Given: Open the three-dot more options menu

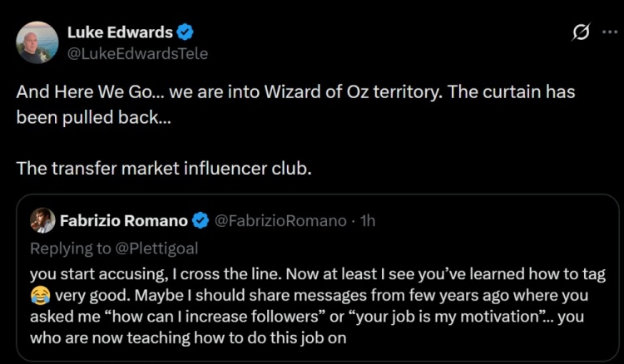Looking at the screenshot, I should 610,32.
